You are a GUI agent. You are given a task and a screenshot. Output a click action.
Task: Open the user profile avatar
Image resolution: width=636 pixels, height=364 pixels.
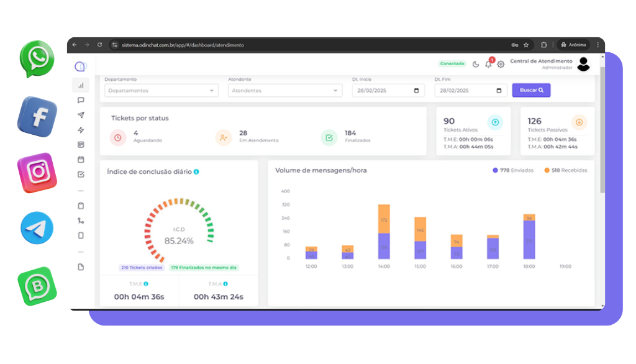tap(583, 64)
